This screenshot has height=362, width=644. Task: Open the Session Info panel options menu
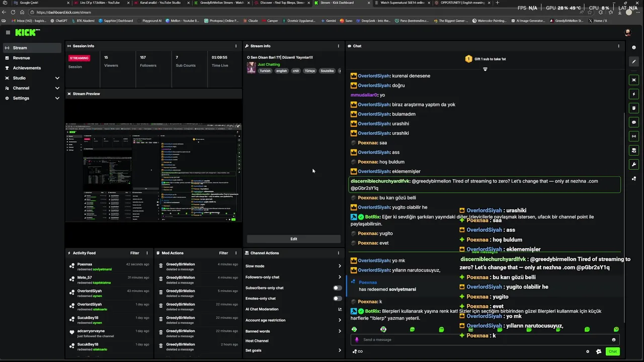tap(236, 46)
